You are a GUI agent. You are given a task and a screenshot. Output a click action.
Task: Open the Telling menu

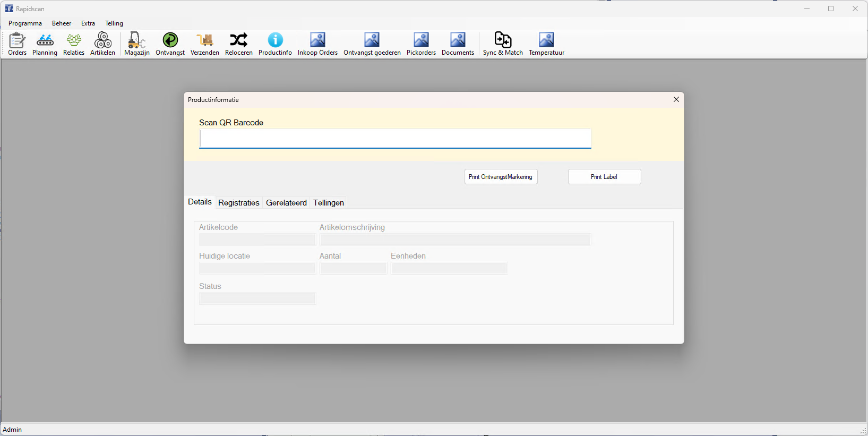pos(114,23)
